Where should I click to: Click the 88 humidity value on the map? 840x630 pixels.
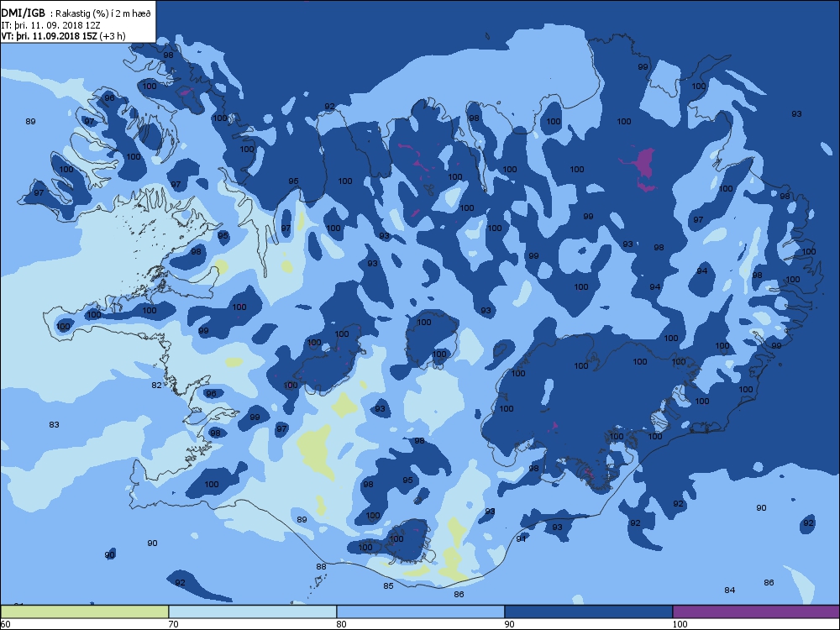321,567
